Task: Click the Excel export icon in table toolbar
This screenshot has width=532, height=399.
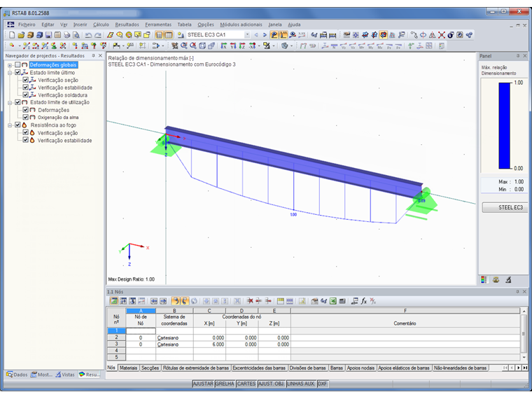Action: (x=332, y=301)
